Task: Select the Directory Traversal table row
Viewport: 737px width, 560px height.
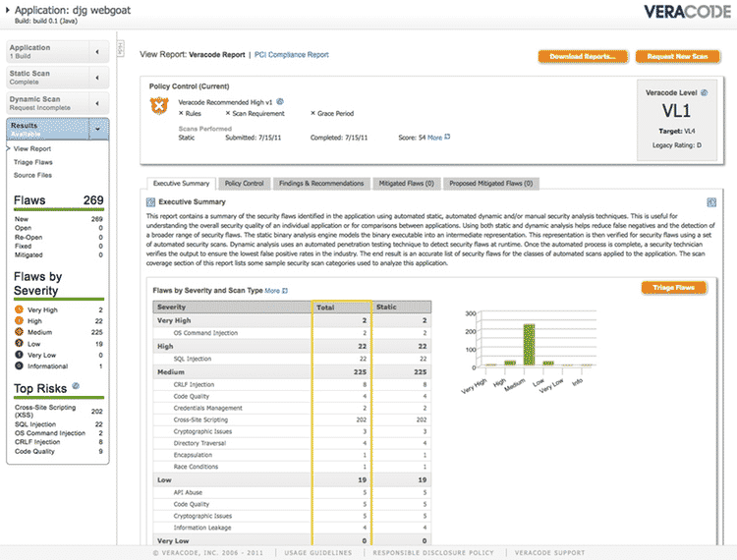Action: pyautogui.click(x=292, y=443)
